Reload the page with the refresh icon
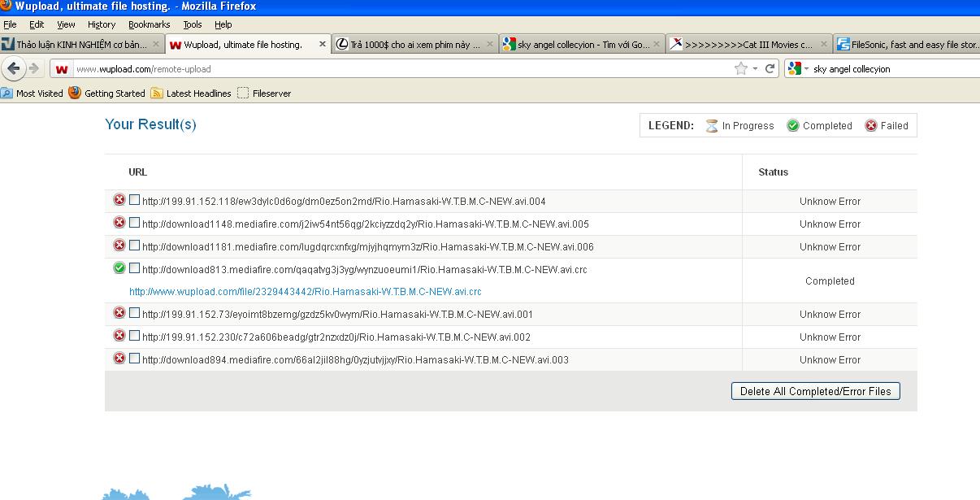The height and width of the screenshot is (500, 980). click(770, 69)
